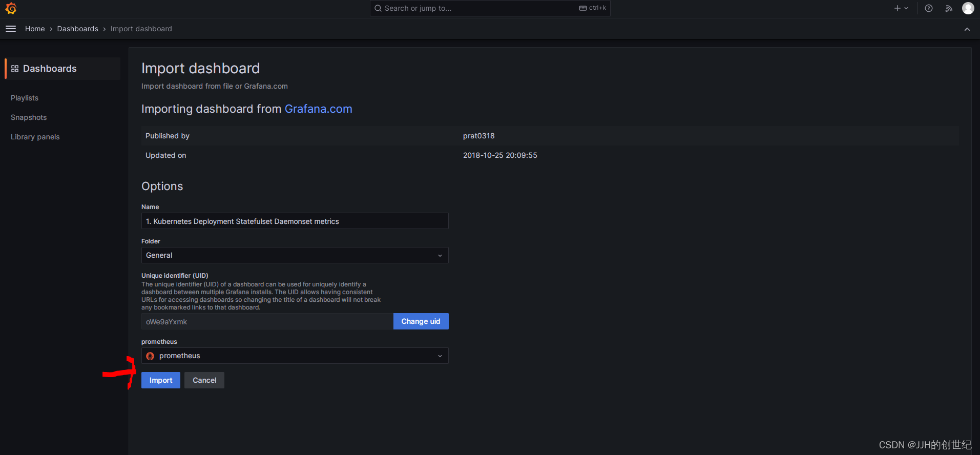The height and width of the screenshot is (455, 980).
Task: Select publisher name prat0318
Action: [479, 136]
